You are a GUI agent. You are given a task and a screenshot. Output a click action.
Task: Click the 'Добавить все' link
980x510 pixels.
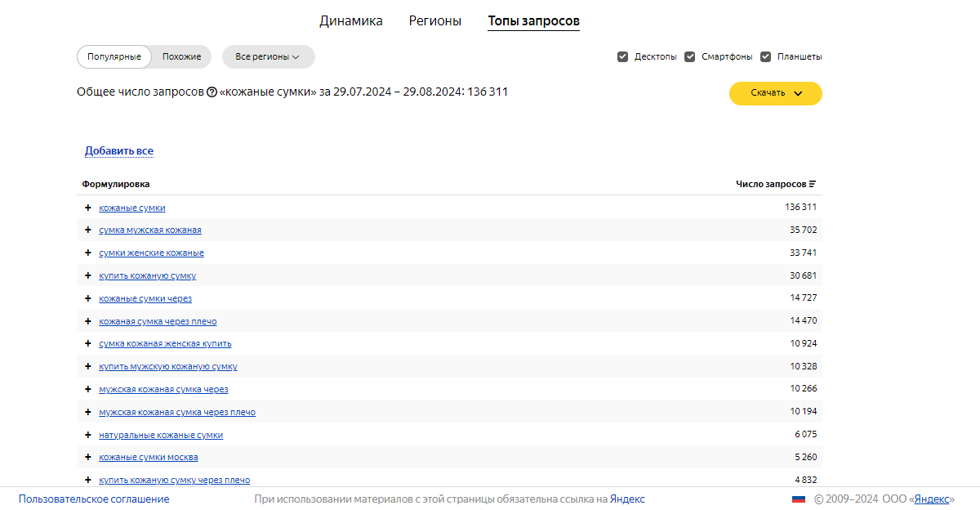pyautogui.click(x=119, y=151)
